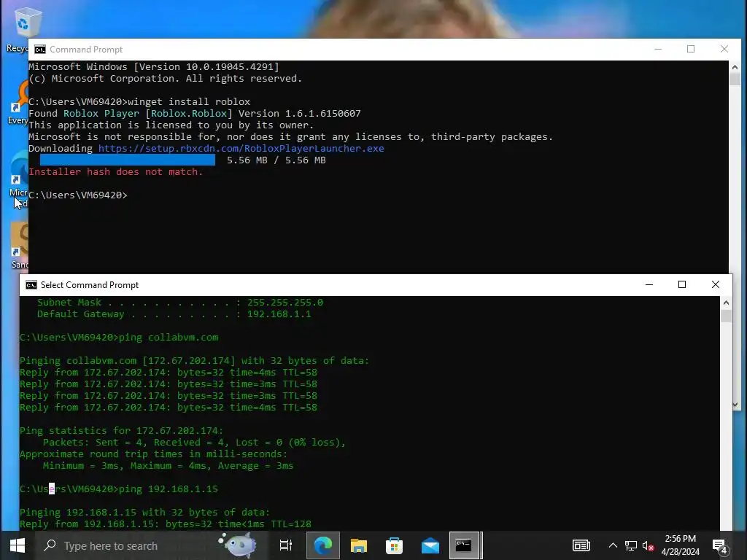Open the Windows Start menu
This screenshot has width=747, height=560.
point(18,545)
